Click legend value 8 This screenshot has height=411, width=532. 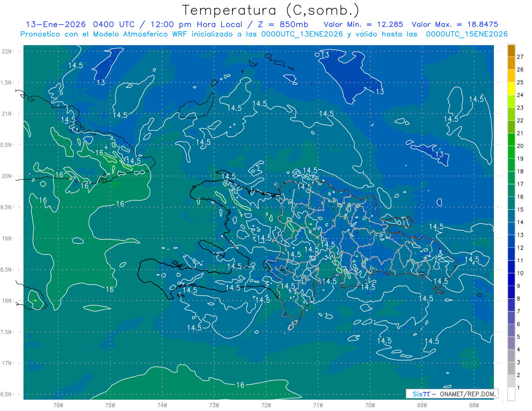click(x=519, y=299)
